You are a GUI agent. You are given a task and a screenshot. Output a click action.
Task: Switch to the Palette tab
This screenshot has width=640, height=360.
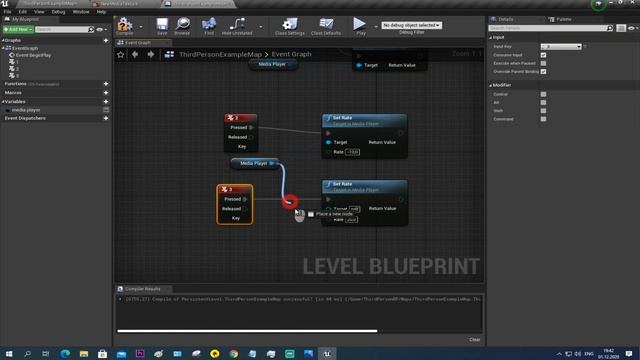pyautogui.click(x=563, y=19)
